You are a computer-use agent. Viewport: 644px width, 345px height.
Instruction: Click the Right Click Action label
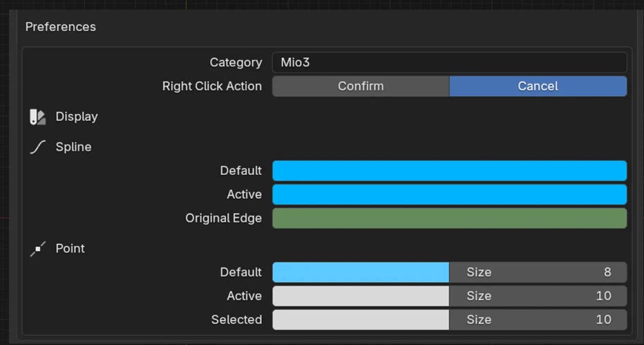coord(212,86)
